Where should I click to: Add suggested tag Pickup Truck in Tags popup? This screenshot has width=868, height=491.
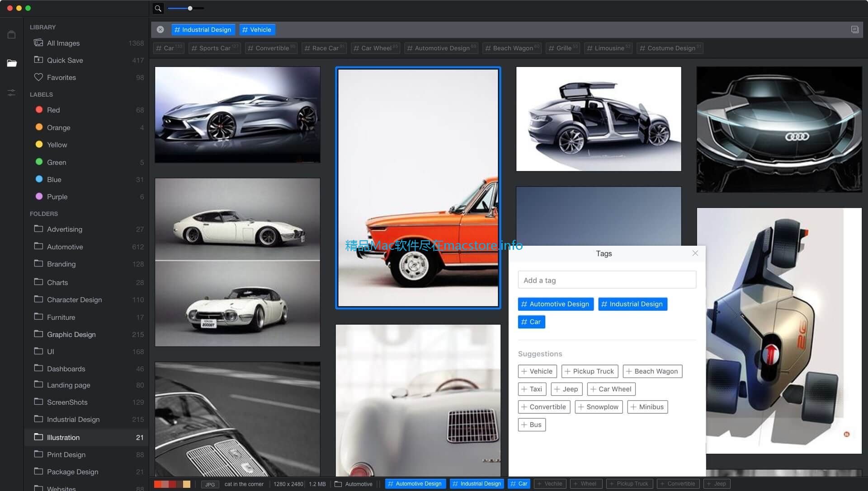590,371
